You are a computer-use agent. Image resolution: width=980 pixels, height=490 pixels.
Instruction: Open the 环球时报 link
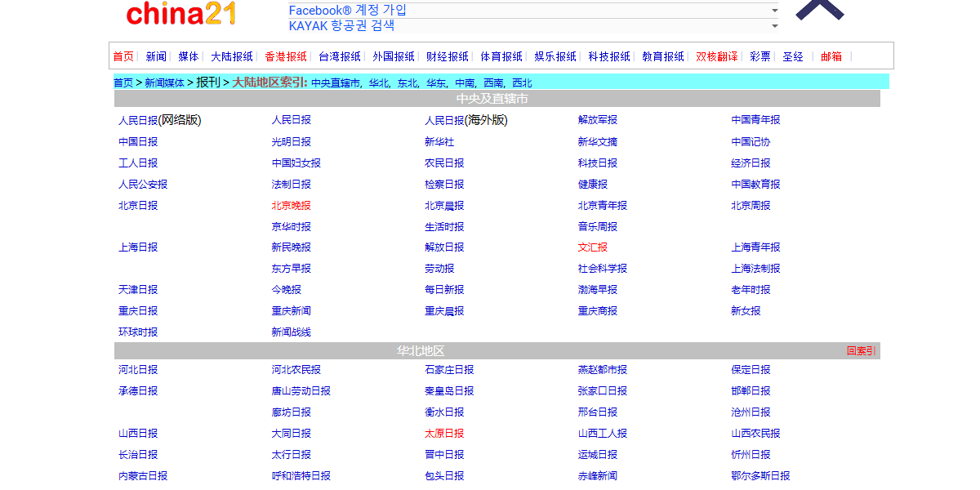pyautogui.click(x=138, y=332)
